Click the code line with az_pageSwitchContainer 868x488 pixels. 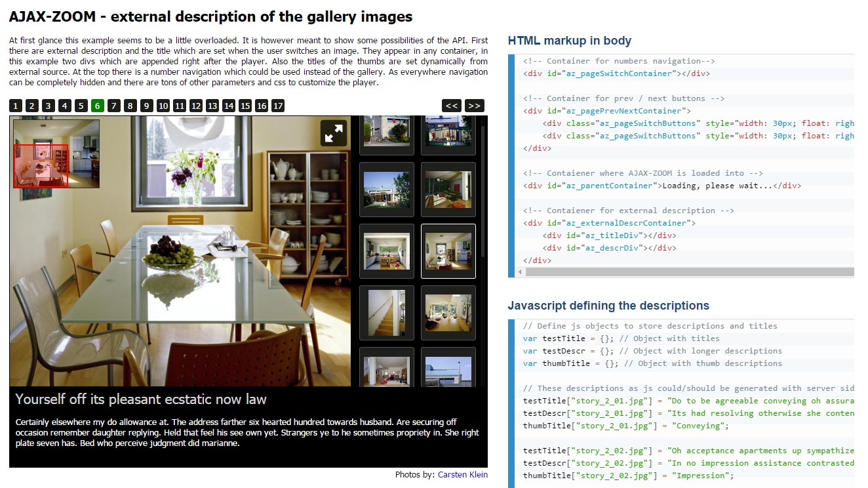click(616, 73)
